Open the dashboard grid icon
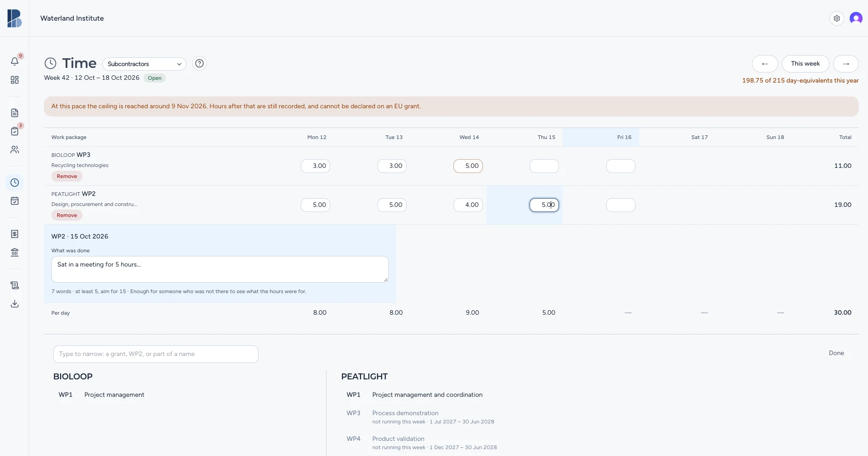 coord(15,80)
